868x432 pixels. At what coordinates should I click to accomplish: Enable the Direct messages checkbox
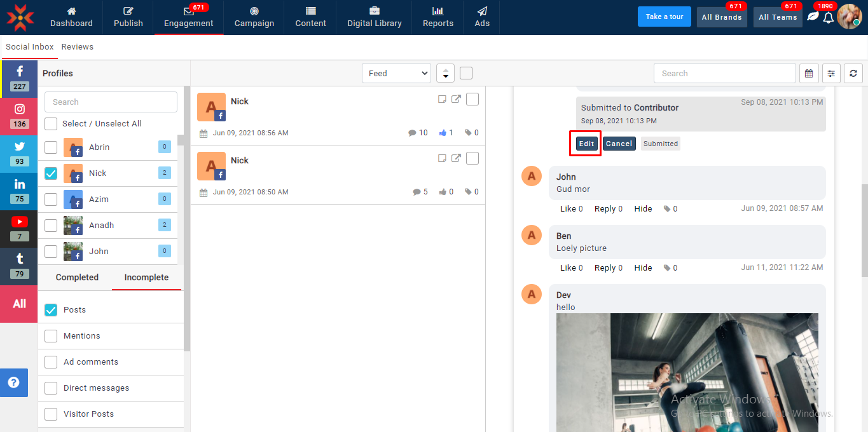coord(51,388)
